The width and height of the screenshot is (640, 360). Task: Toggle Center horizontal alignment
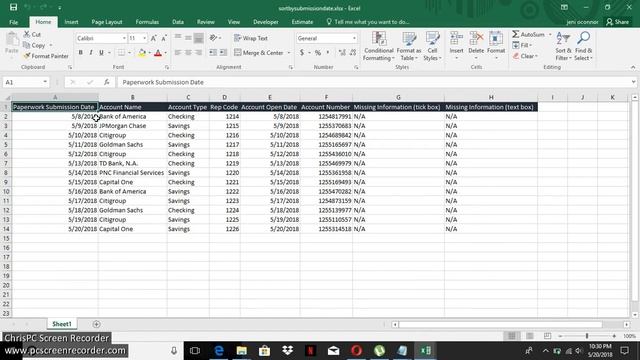tap(188, 53)
